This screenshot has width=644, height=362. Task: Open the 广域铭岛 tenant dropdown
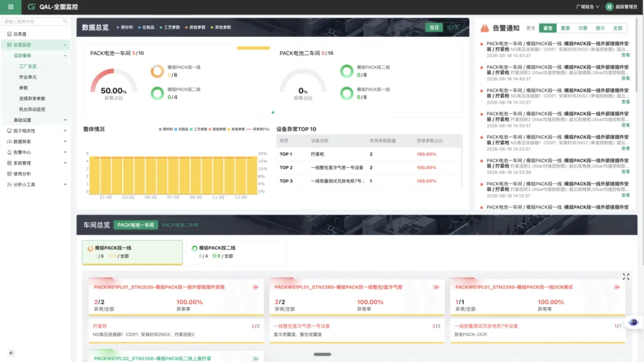pyautogui.click(x=587, y=7)
